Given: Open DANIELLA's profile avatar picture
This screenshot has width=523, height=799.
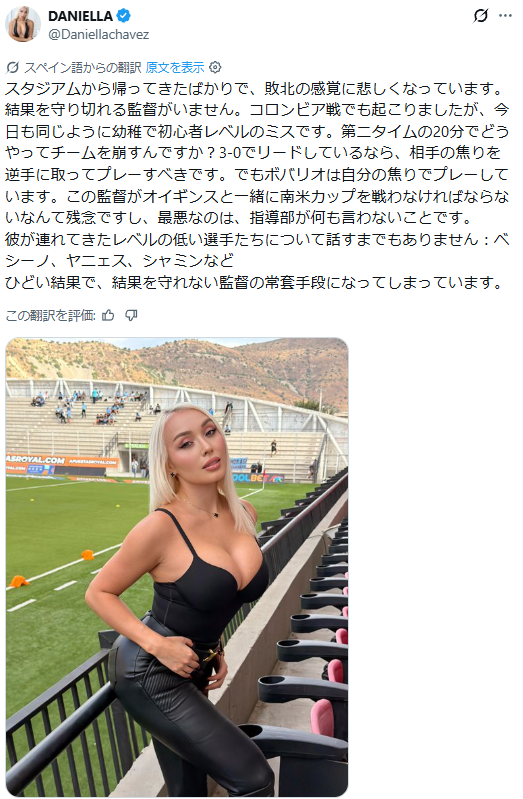Looking at the screenshot, I should pyautogui.click(x=23, y=23).
